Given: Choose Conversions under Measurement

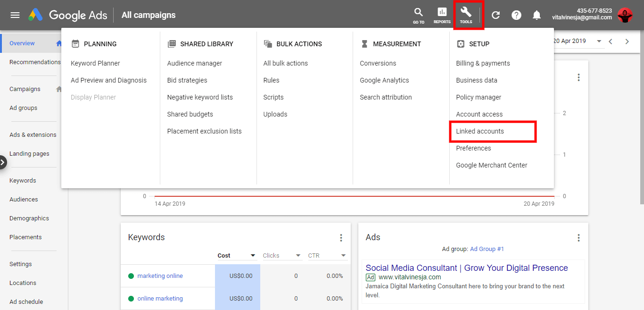Looking at the screenshot, I should 378,63.
